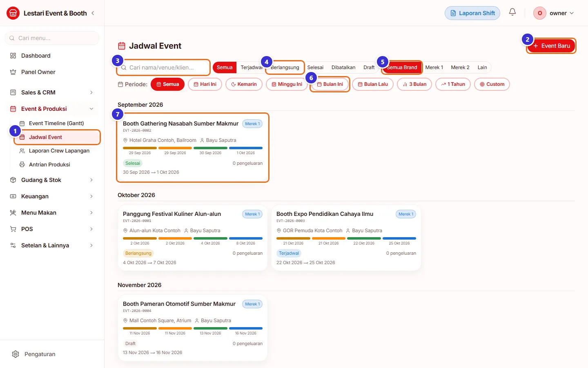Image resolution: width=588 pixels, height=368 pixels.
Task: Filter status by Selesai
Action: (x=315, y=67)
